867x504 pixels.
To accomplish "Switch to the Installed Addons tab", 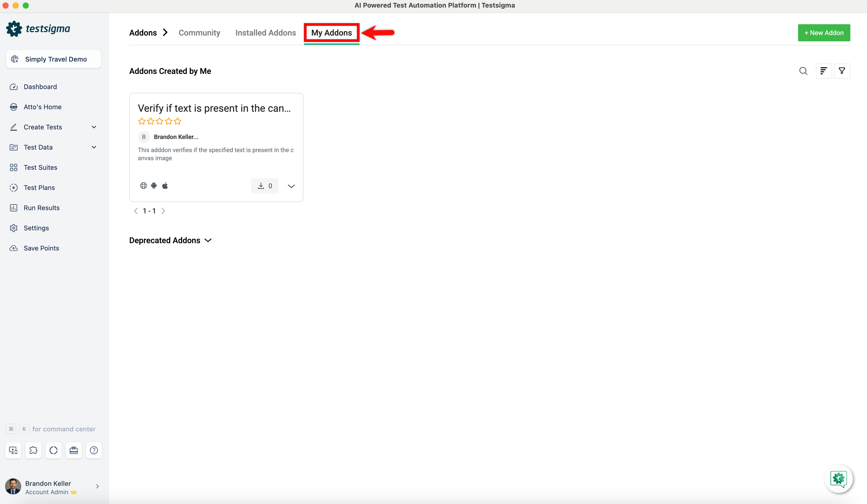I will [265, 33].
